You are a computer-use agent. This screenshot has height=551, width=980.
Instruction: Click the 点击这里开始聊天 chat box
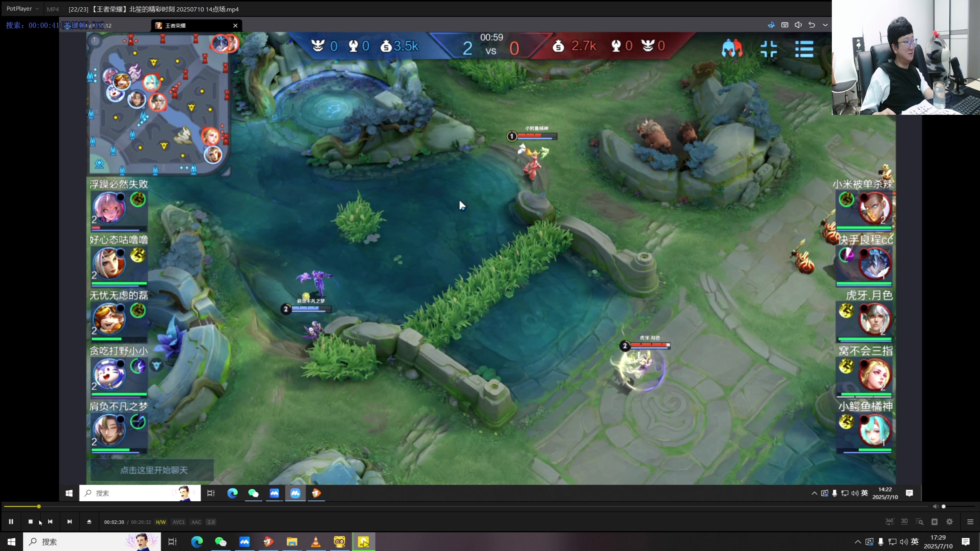pos(152,470)
